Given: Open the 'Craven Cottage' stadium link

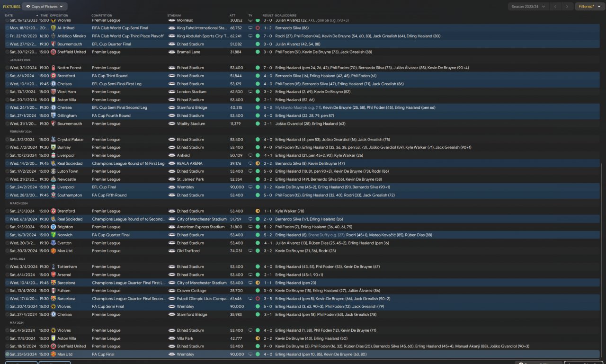Looking at the screenshot, I should coord(192,291).
